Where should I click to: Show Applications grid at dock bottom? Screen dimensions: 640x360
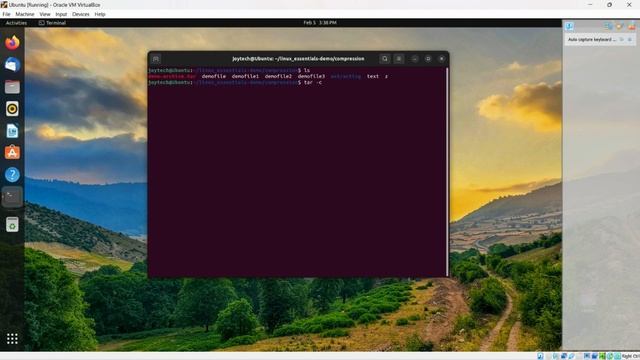coord(12,338)
